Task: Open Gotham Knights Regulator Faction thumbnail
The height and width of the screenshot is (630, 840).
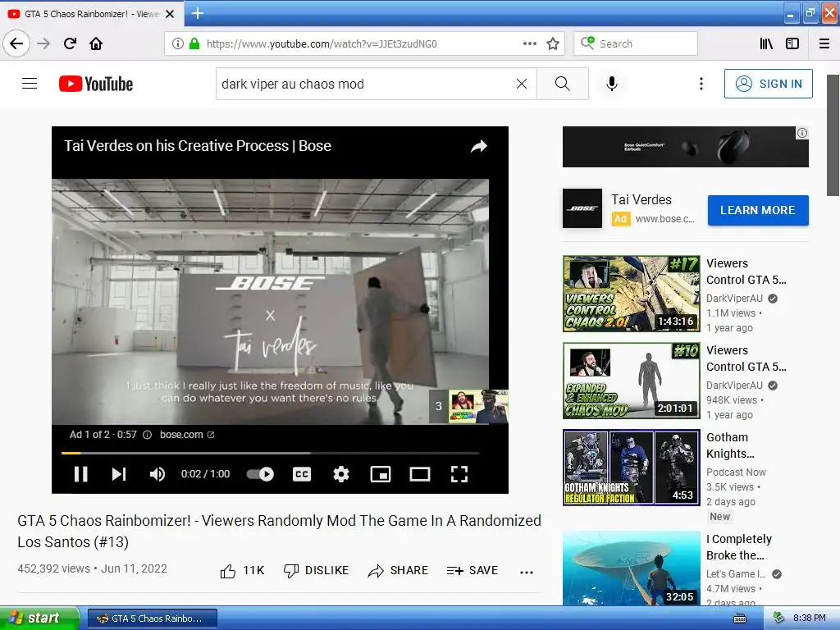Action: (631, 467)
